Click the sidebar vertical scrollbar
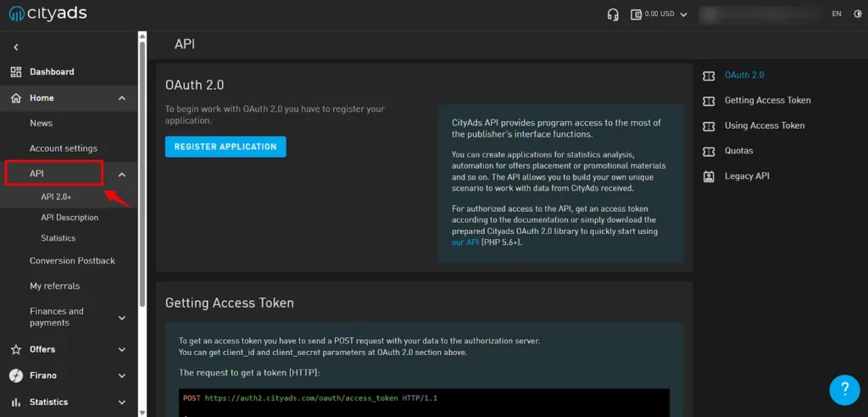This screenshot has width=868, height=417. tap(142, 174)
